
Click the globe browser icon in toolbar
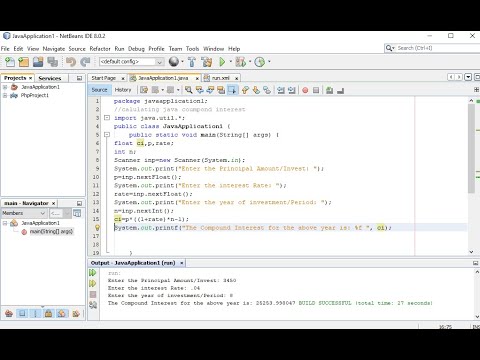tap(174, 62)
